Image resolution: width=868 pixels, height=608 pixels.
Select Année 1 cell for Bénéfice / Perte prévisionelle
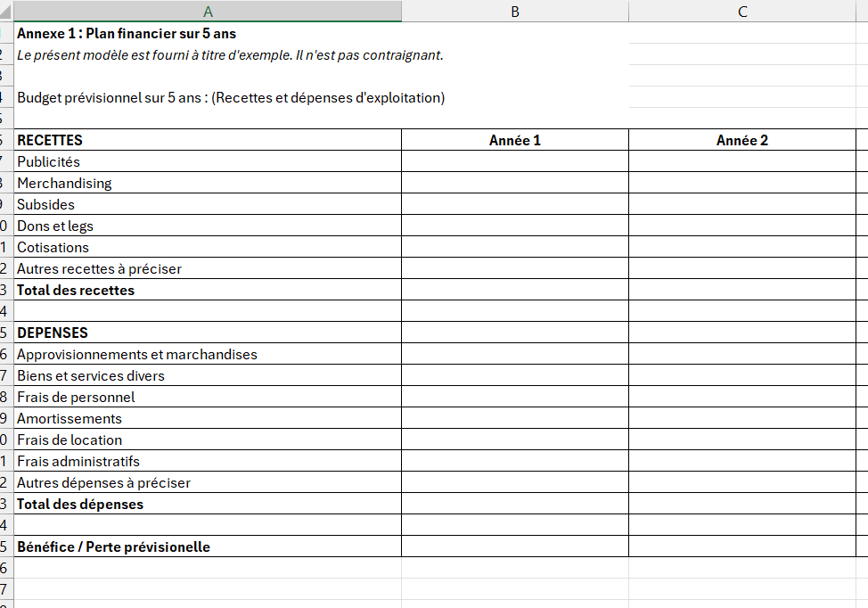point(515,546)
